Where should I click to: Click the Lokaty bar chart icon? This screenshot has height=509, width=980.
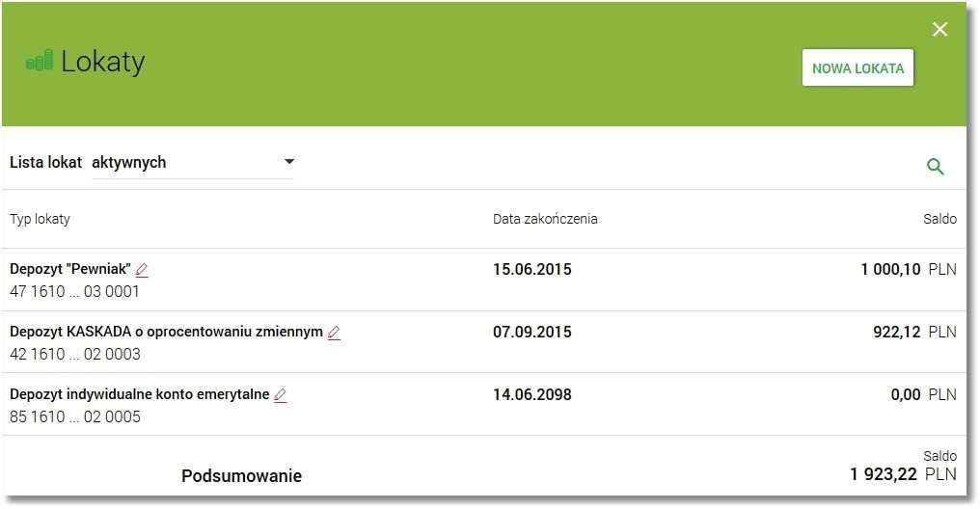(x=39, y=61)
